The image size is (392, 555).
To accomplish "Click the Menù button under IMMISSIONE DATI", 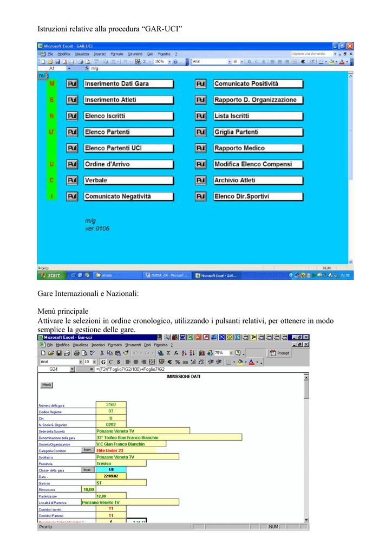I will [47, 385].
